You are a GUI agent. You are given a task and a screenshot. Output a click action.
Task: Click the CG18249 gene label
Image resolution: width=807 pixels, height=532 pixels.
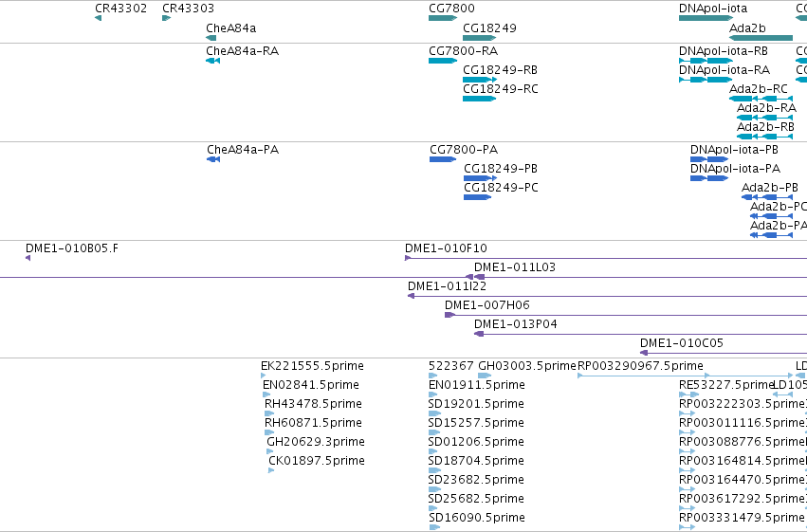(x=490, y=28)
